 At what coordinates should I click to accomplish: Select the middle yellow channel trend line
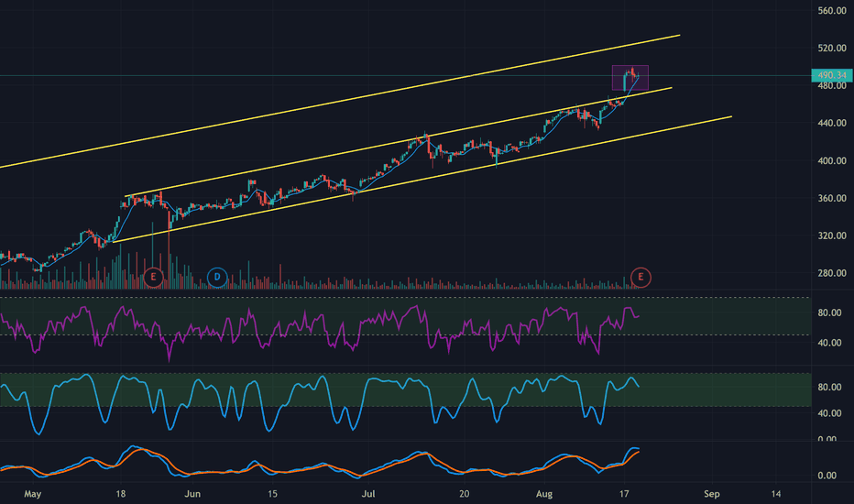(398, 142)
